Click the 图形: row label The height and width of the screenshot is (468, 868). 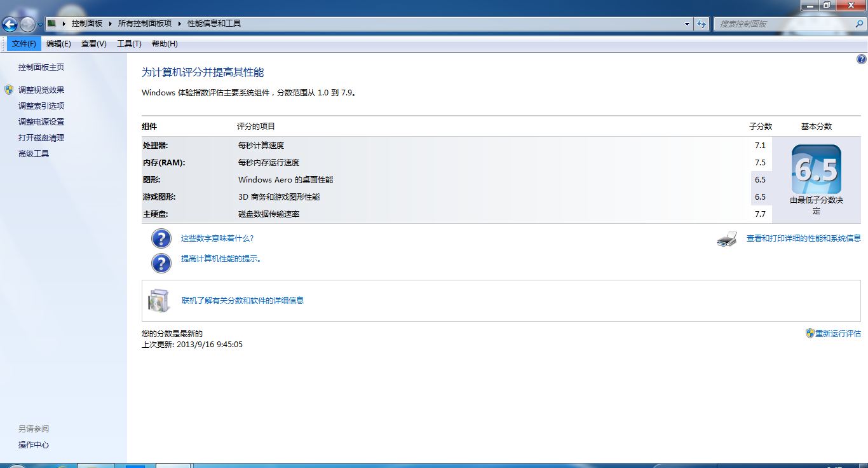click(x=151, y=179)
